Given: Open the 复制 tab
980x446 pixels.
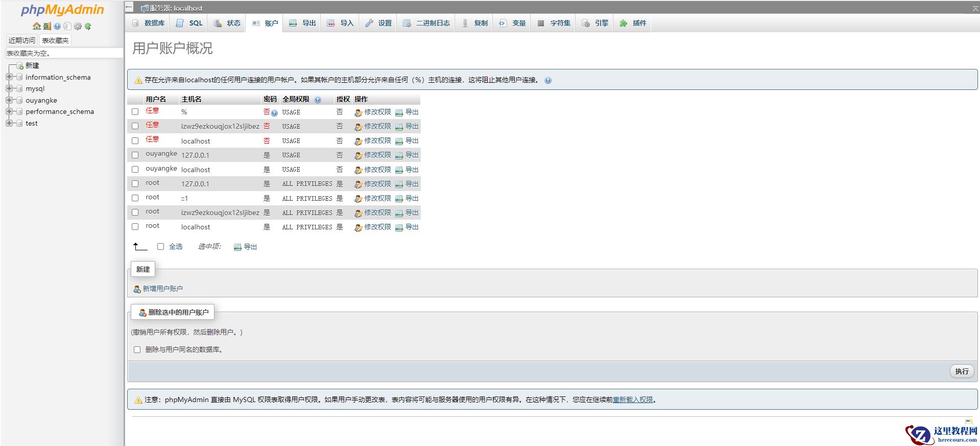Looking at the screenshot, I should click(x=474, y=23).
